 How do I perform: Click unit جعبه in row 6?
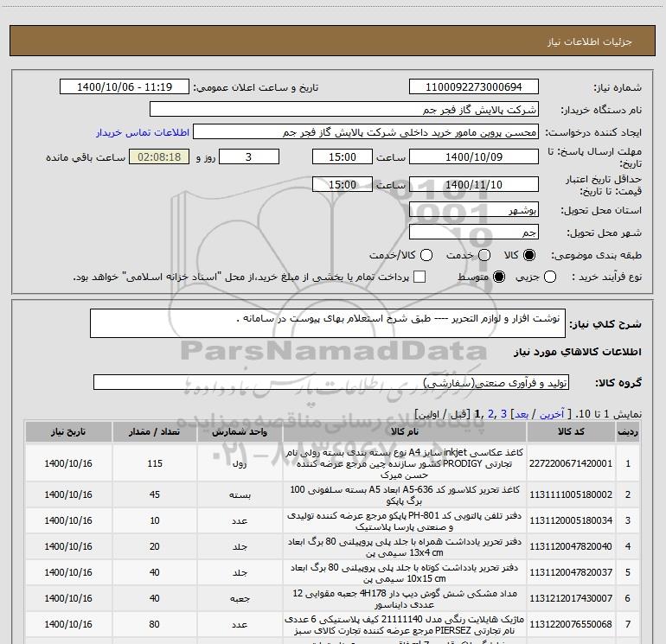(x=240, y=598)
